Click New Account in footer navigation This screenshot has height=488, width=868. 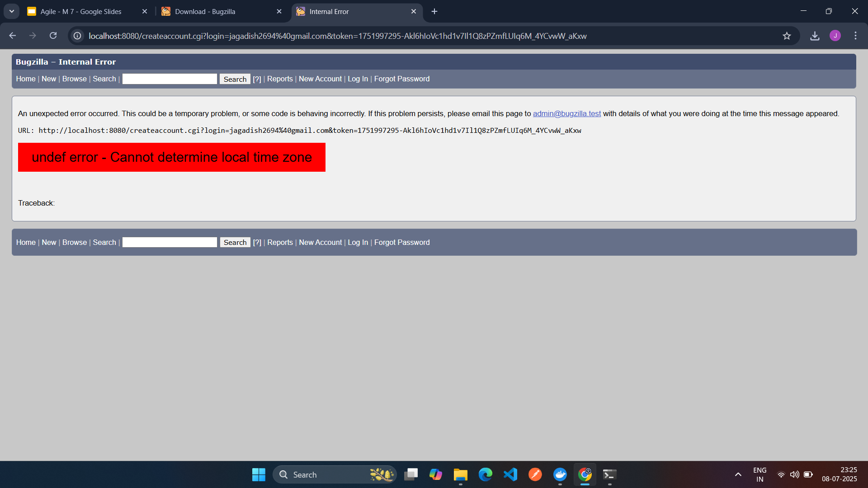[x=320, y=242]
